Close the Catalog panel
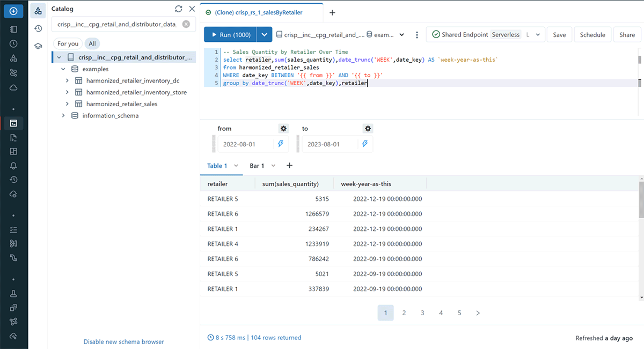 point(192,9)
